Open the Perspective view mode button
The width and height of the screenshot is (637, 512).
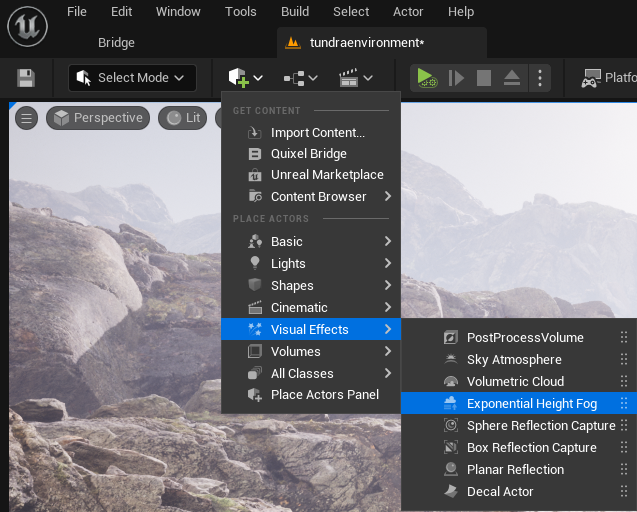tap(98, 118)
